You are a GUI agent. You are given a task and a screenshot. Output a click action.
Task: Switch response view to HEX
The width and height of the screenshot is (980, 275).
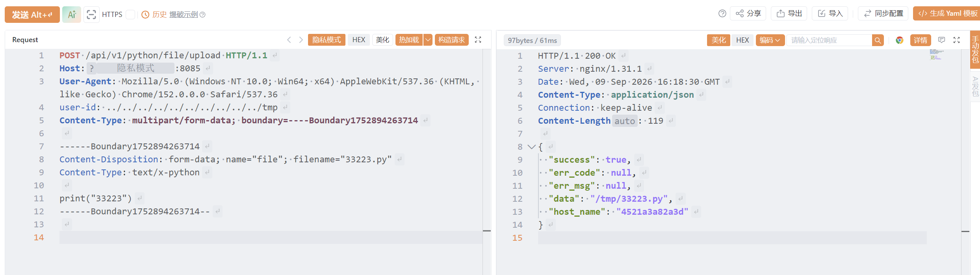(742, 40)
